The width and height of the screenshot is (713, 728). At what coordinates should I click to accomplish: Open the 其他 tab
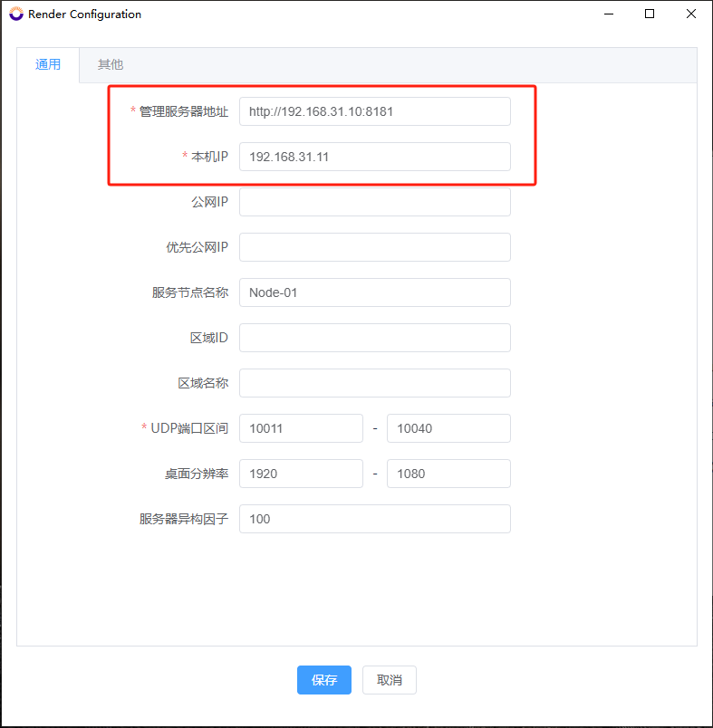pos(111,65)
